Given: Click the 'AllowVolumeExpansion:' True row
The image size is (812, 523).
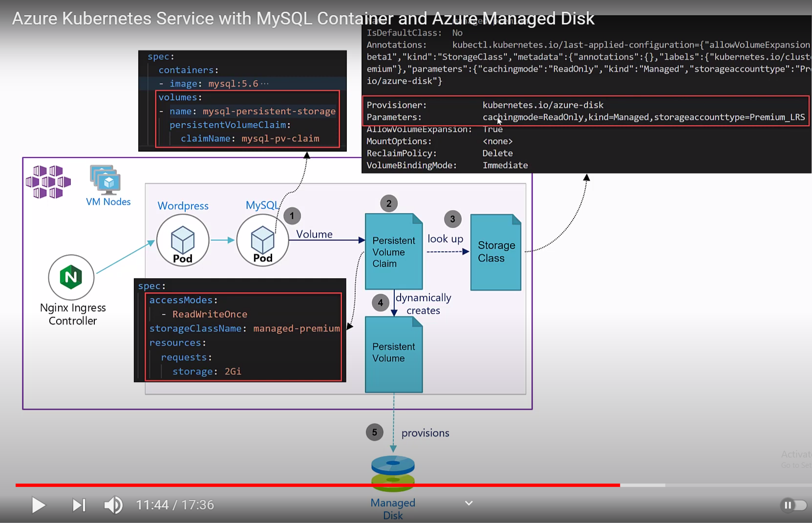Looking at the screenshot, I should click(435, 129).
